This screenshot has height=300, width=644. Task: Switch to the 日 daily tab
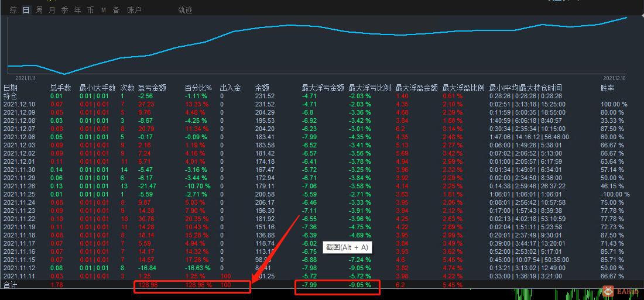click(26, 11)
